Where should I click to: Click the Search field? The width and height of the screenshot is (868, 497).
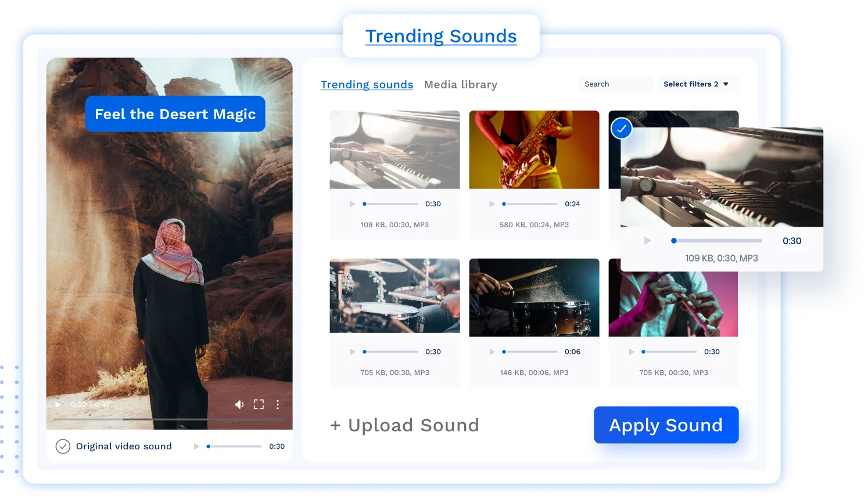[615, 84]
